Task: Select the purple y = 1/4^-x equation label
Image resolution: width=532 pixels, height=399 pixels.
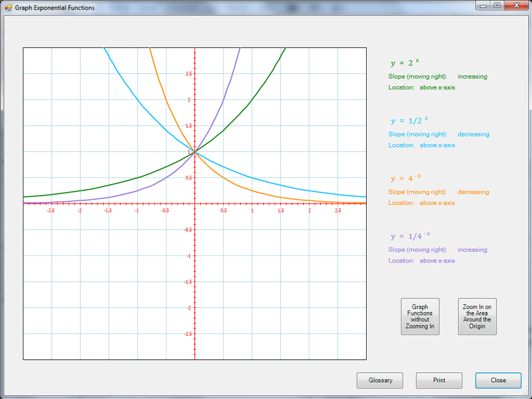Action: click(410, 236)
